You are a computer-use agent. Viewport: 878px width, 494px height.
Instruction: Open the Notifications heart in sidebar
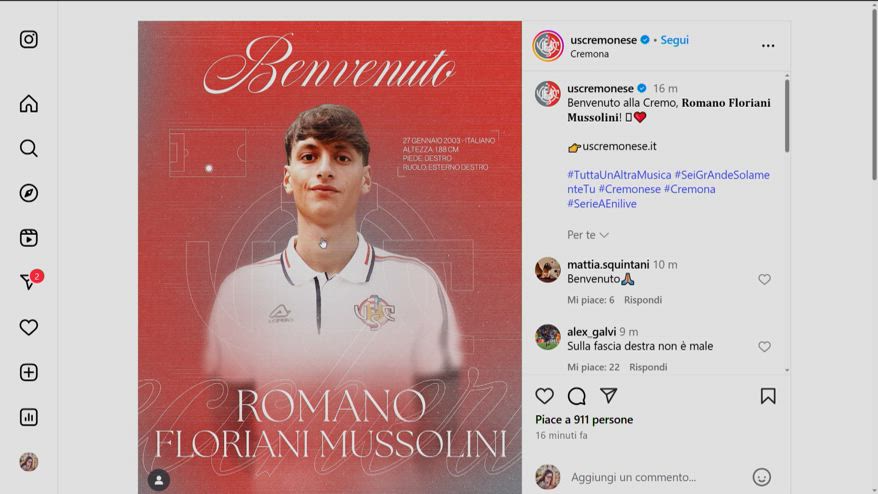click(29, 328)
